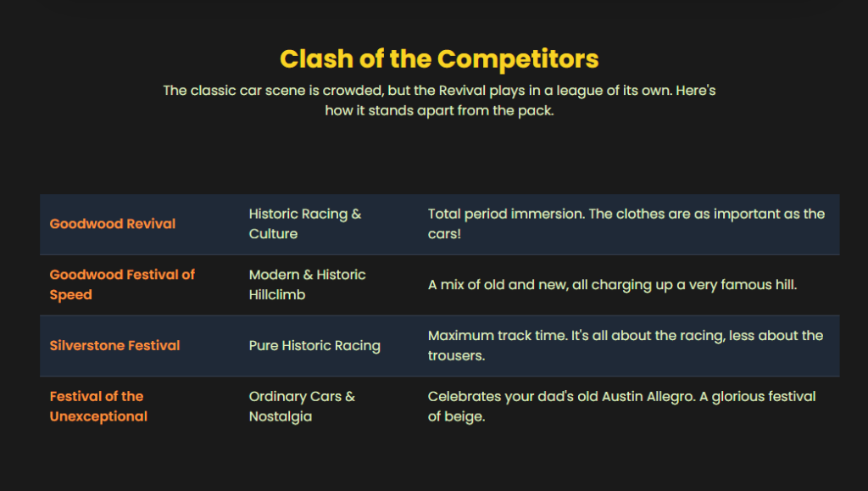868x491 pixels.
Task: Click the Clash of the Competitors heading
Action: (439, 59)
